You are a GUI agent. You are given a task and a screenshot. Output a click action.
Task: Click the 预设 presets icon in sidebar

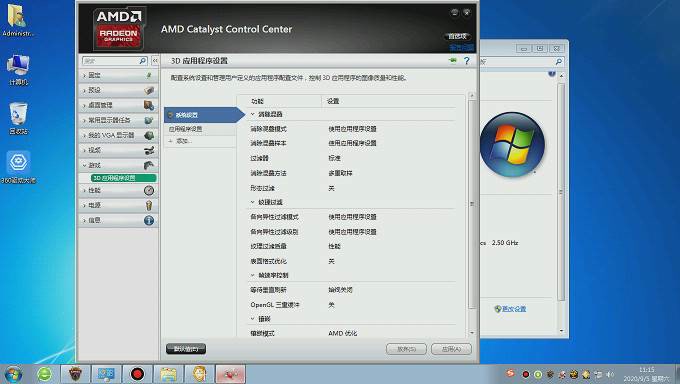tap(149, 90)
